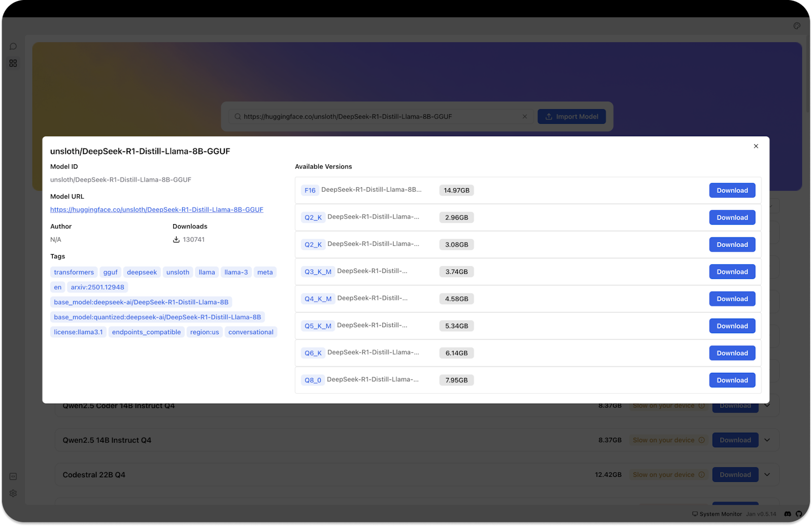Viewport: 812px width, 526px height.
Task: Expand the Qwen2.5 Coder 14B Instruct row
Action: 767,405
